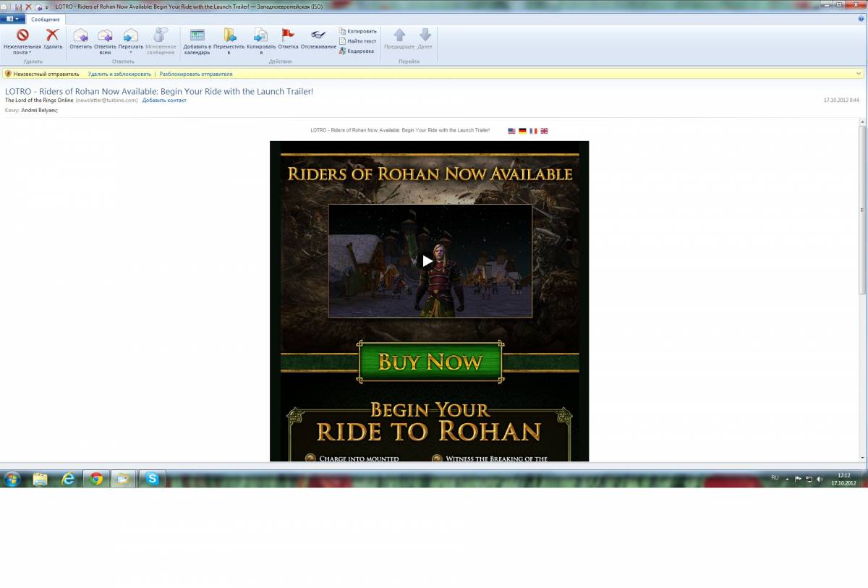Open Skype from taskbar

152,479
